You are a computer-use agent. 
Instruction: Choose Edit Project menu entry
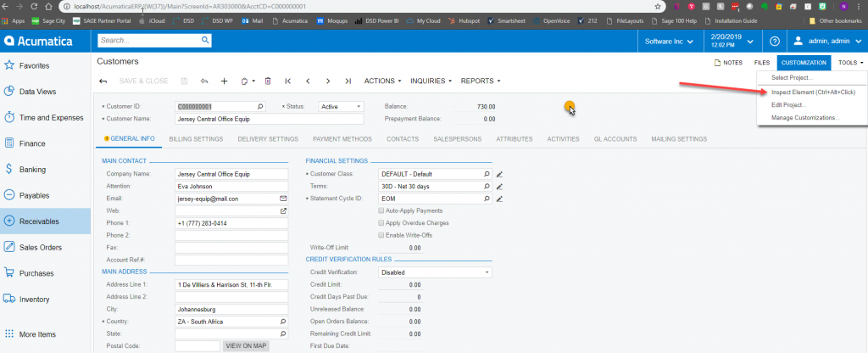(788, 104)
